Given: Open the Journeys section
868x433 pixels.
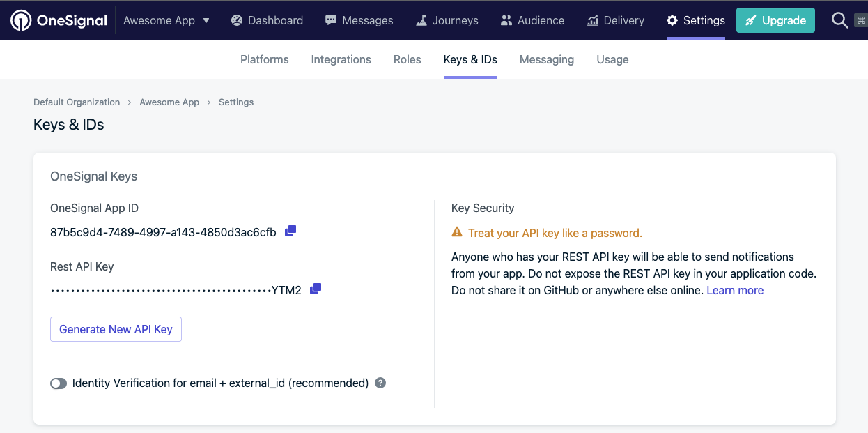Looking at the screenshot, I should 447,20.
